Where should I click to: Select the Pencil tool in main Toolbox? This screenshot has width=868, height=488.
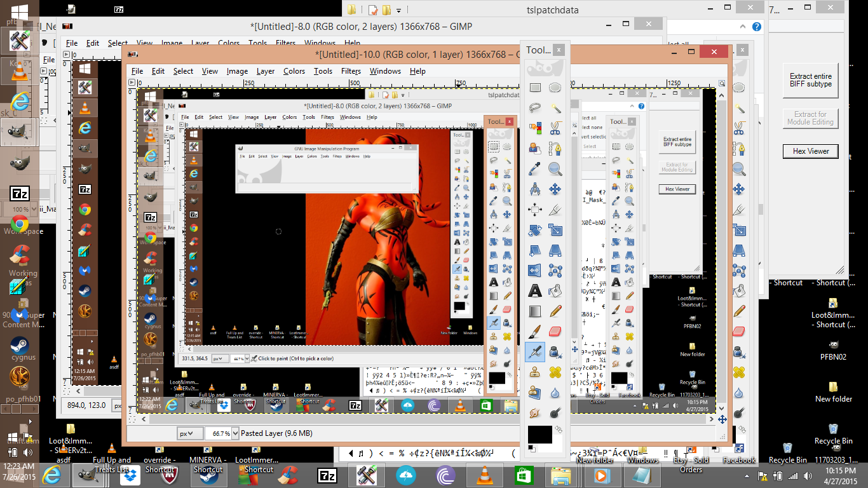click(x=555, y=311)
